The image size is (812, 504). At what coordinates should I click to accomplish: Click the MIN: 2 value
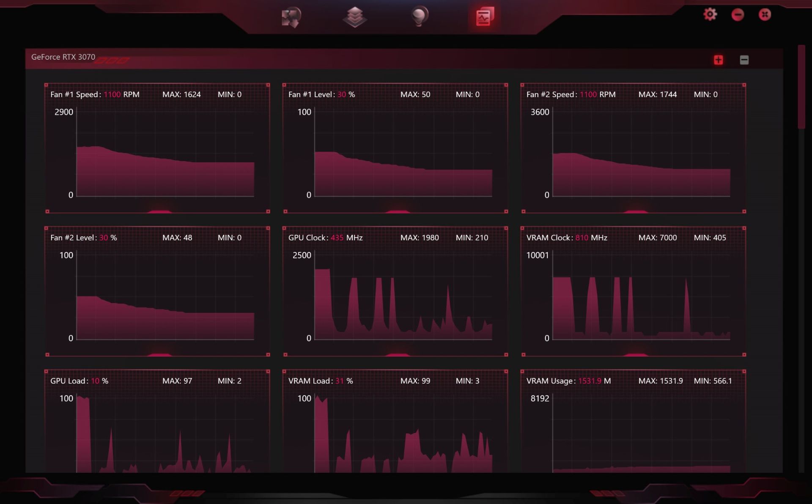(x=230, y=381)
